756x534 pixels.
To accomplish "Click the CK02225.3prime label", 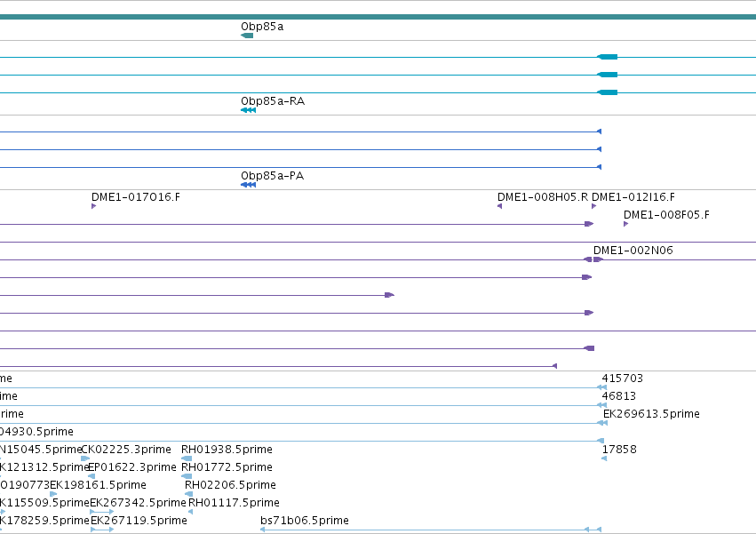I will point(126,450).
